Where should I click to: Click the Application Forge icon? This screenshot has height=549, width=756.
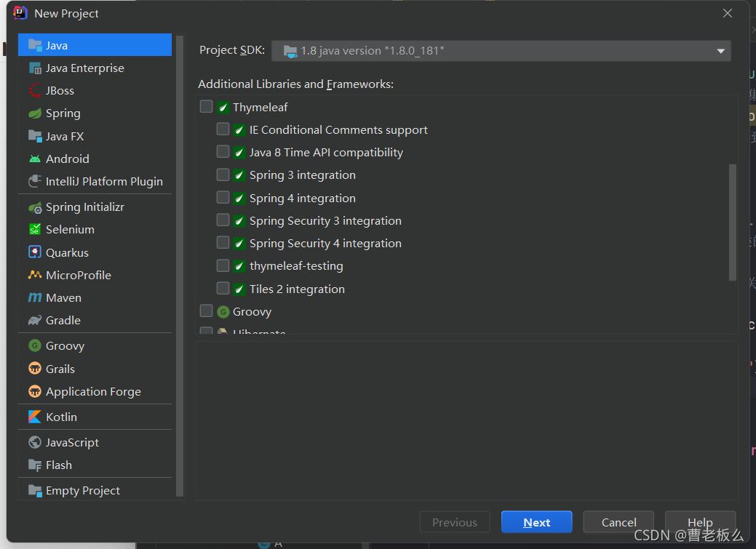35,391
